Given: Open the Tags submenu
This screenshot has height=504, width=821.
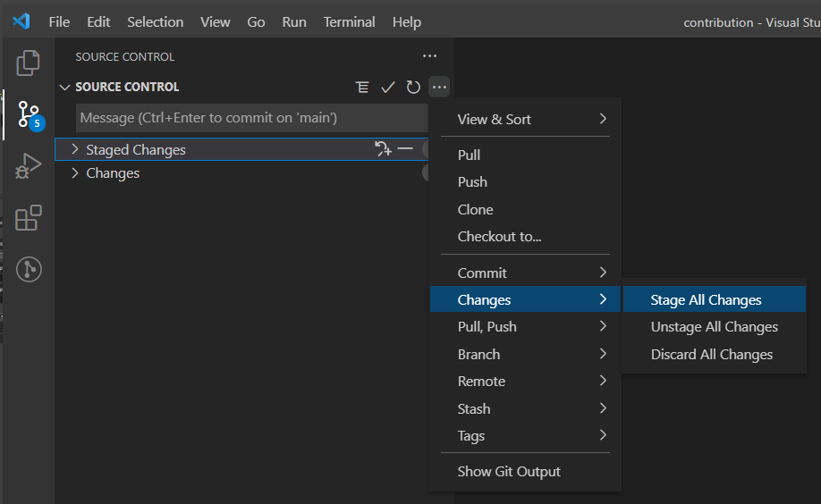Looking at the screenshot, I should pos(525,435).
